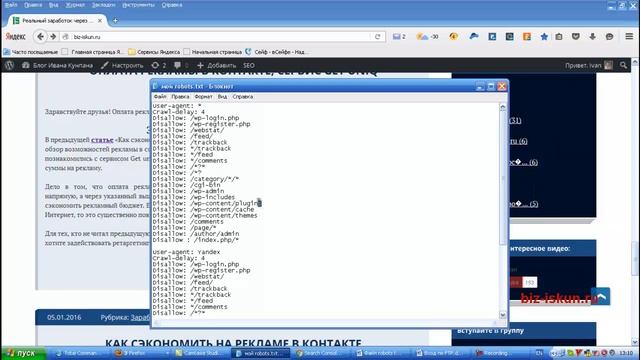Click the Notepad vertical scrollbar down arrow
Screen dimensions: 640x360
tap(503, 315)
